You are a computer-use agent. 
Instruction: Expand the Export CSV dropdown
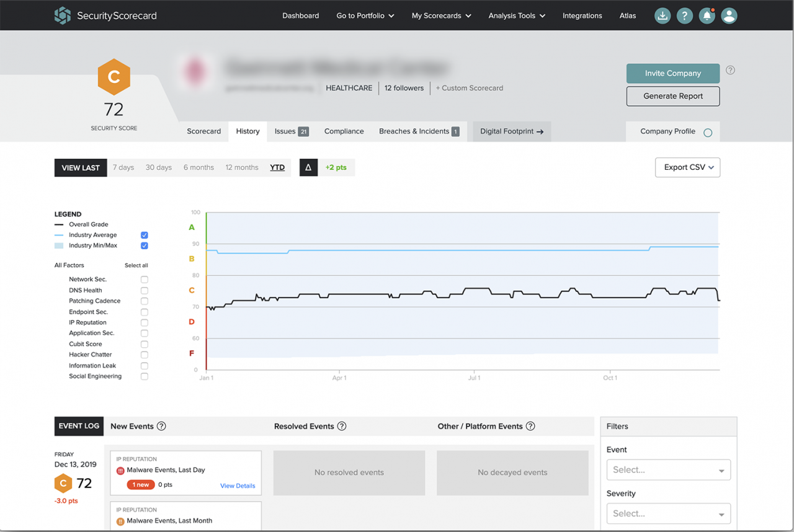point(687,167)
